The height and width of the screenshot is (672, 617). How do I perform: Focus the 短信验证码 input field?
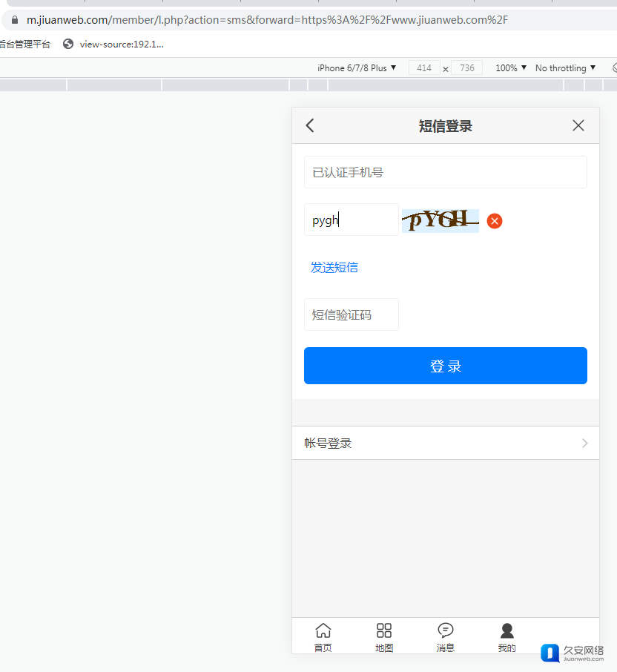(x=352, y=314)
